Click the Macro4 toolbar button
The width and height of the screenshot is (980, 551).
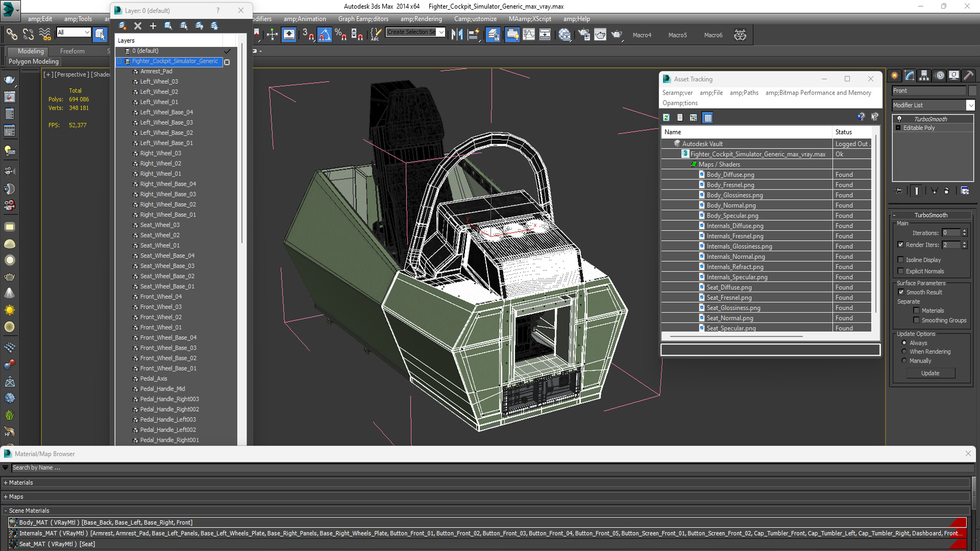point(642,35)
